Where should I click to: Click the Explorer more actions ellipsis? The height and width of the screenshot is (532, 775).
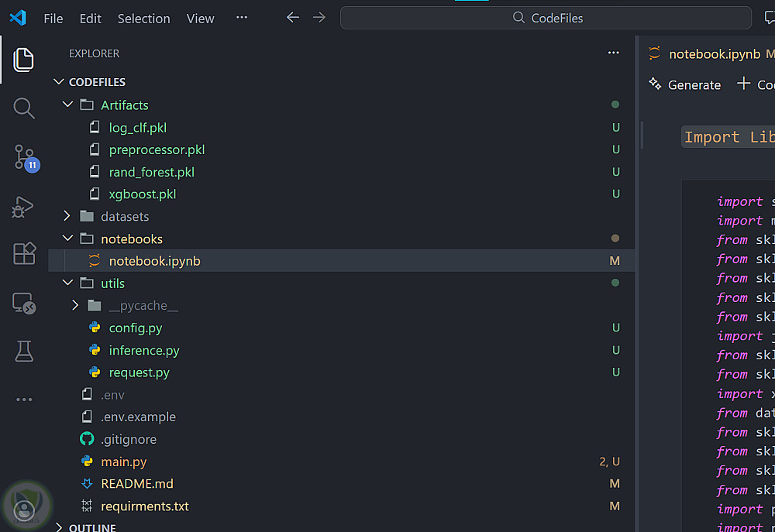614,53
